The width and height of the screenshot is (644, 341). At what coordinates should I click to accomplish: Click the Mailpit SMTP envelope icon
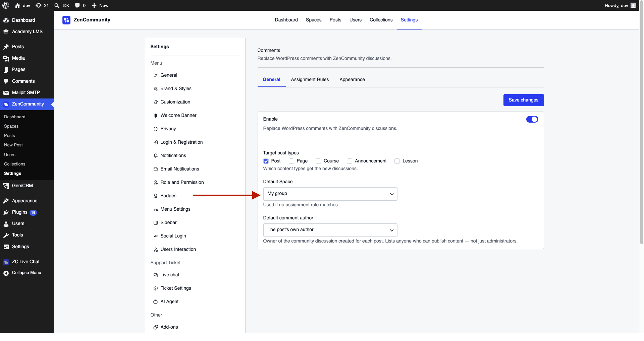(x=6, y=93)
